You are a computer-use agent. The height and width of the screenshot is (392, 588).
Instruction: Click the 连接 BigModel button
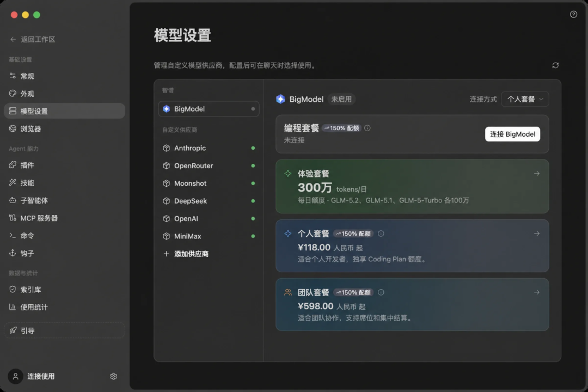click(x=512, y=134)
